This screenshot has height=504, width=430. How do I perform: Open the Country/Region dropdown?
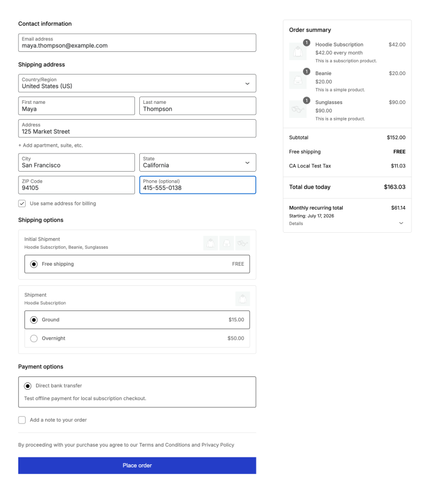pos(137,83)
